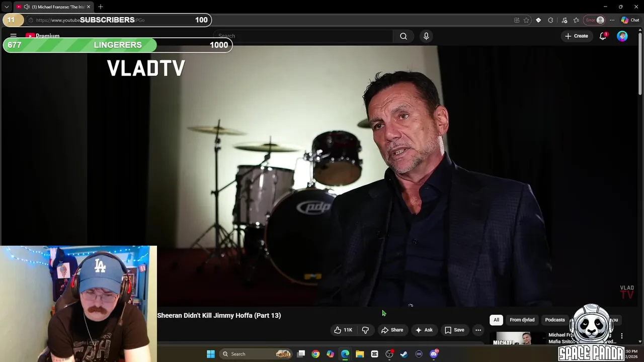
Task: Click the Error profile button
Action: click(x=595, y=20)
